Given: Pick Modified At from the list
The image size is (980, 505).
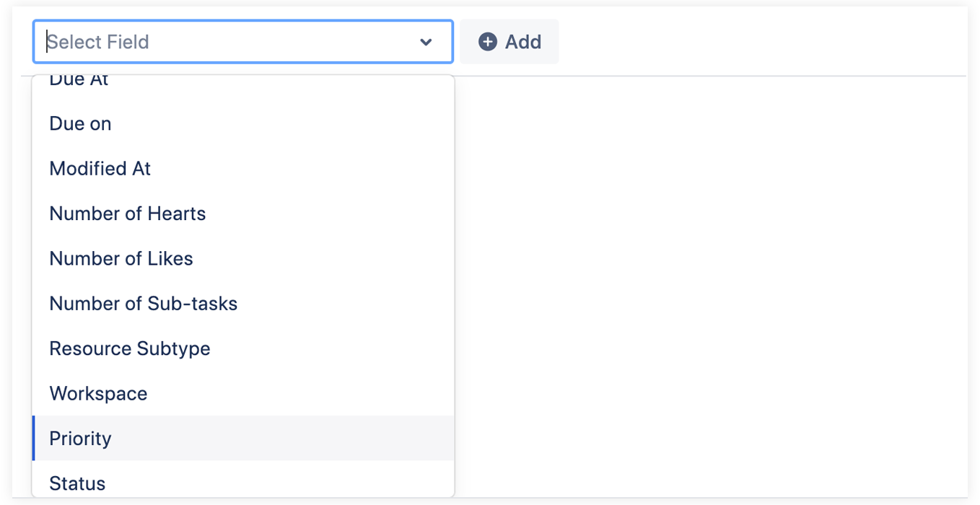Looking at the screenshot, I should [100, 169].
